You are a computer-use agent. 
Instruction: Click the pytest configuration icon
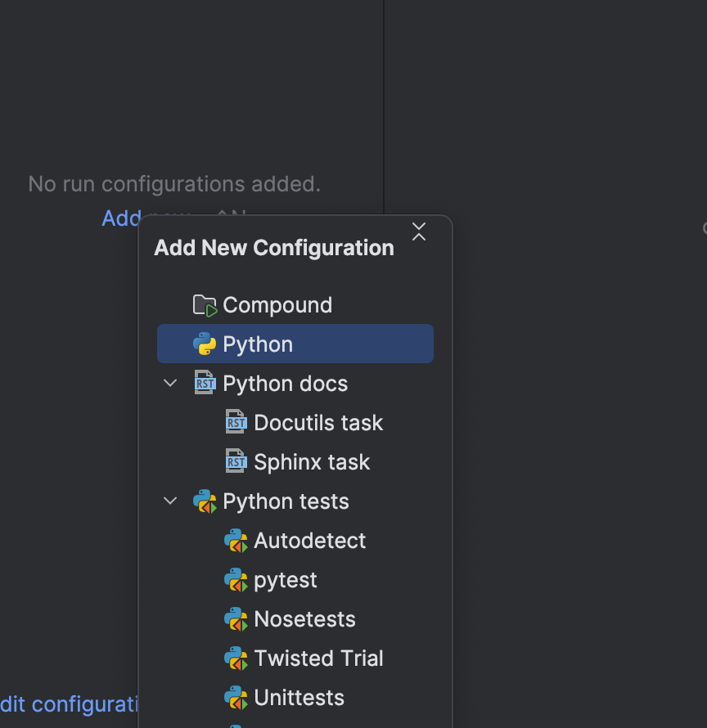point(236,580)
